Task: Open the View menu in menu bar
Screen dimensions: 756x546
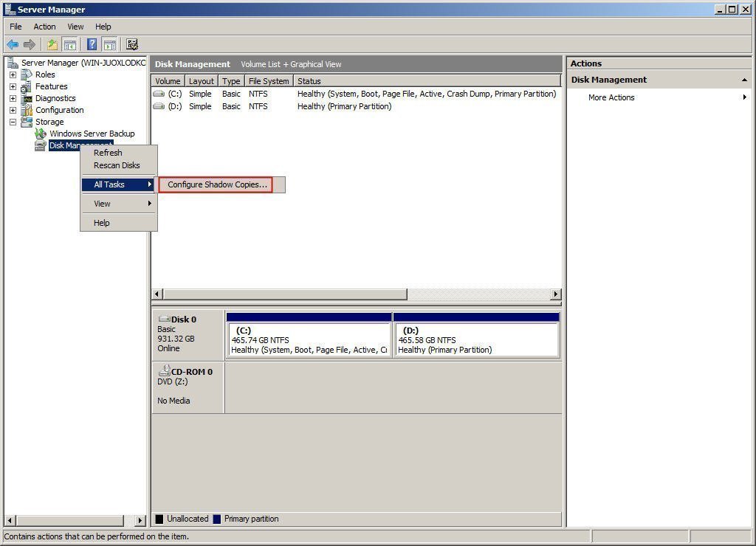Action: [x=75, y=27]
